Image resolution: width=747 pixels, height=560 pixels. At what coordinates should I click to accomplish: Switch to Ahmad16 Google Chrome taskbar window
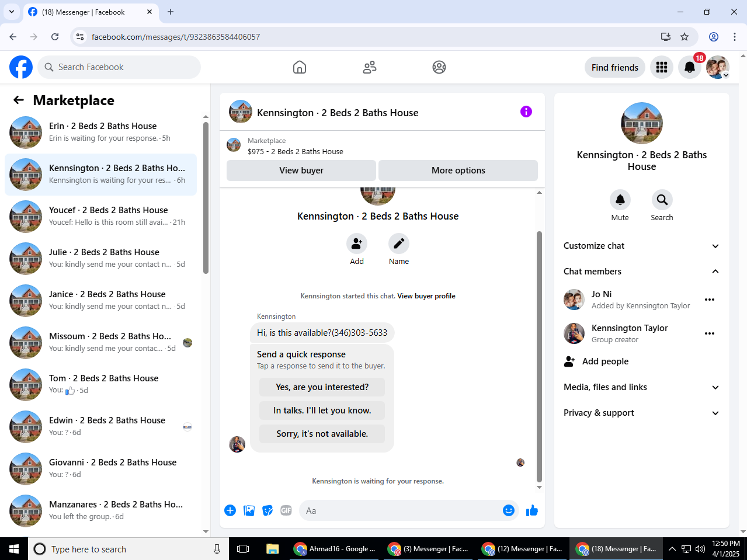[335, 549]
